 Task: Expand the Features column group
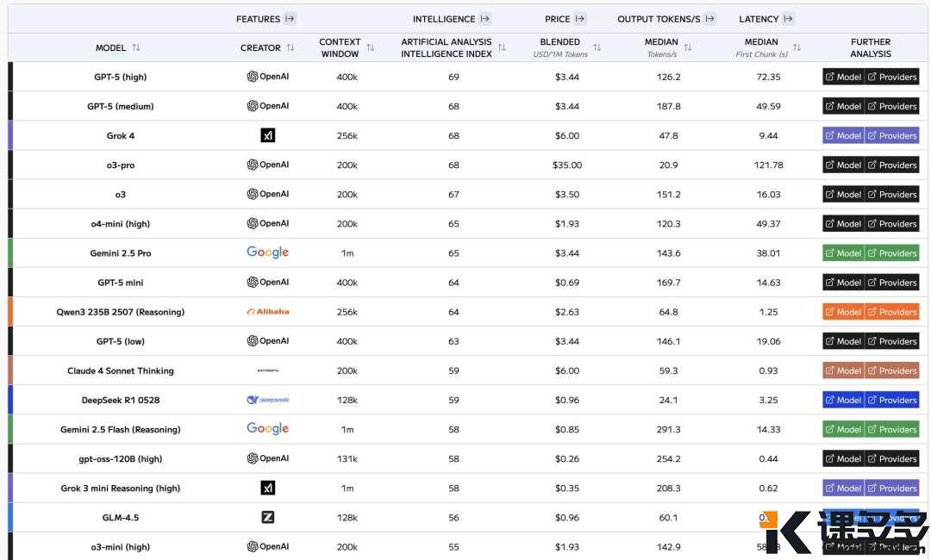289,19
